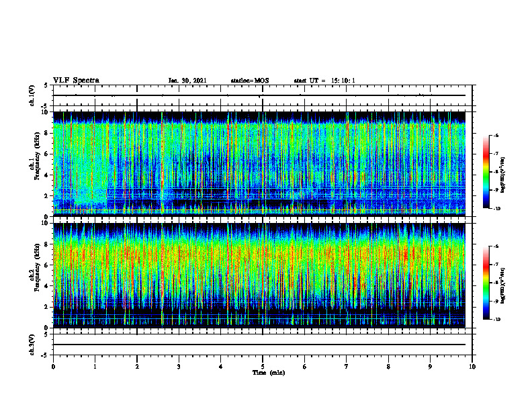The width and height of the screenshot is (532, 411).
Task: Click inside the ch.2 spectrogram panel
Action: tap(259, 275)
